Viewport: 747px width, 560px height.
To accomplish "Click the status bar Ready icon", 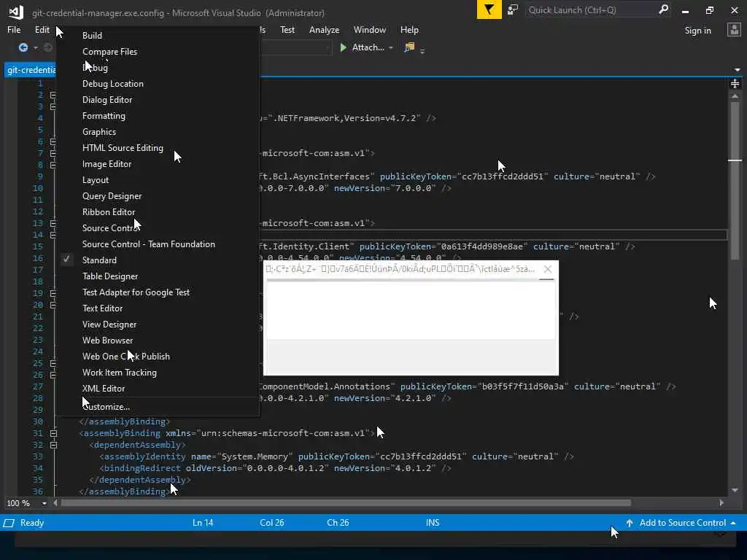I will point(9,523).
